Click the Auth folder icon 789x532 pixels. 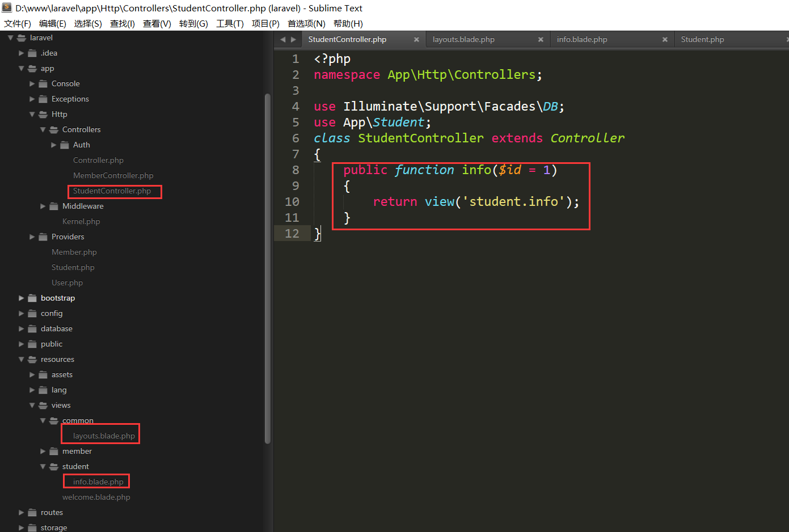click(x=65, y=145)
